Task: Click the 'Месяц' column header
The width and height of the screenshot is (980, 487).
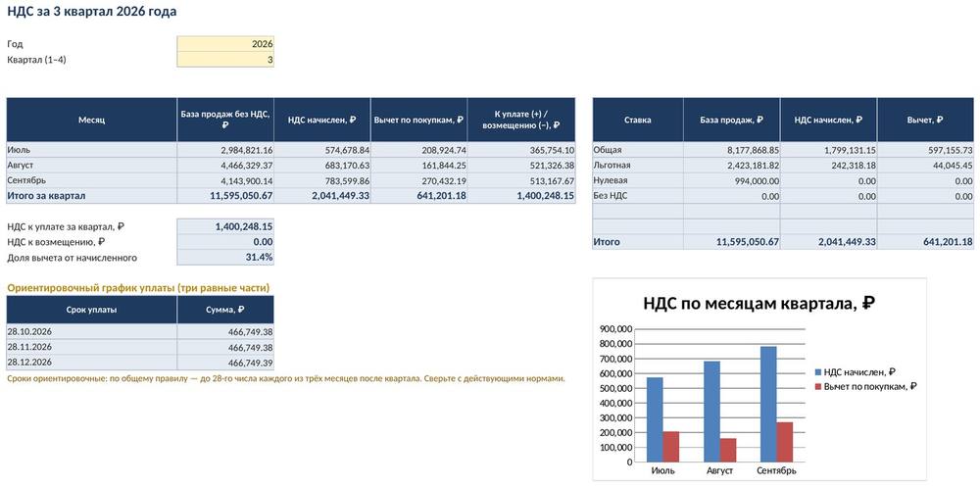Action: (92, 120)
